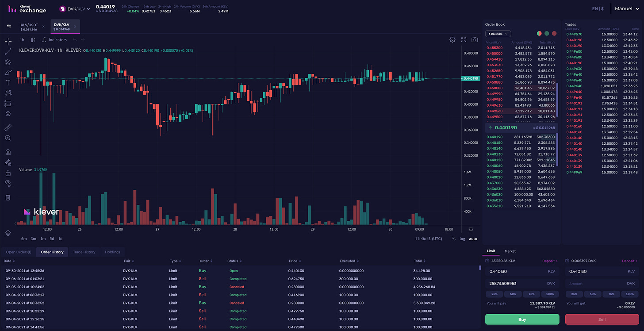The height and width of the screenshot is (331, 644).
Task: Set buy amount to 50%
Action: 513,294
